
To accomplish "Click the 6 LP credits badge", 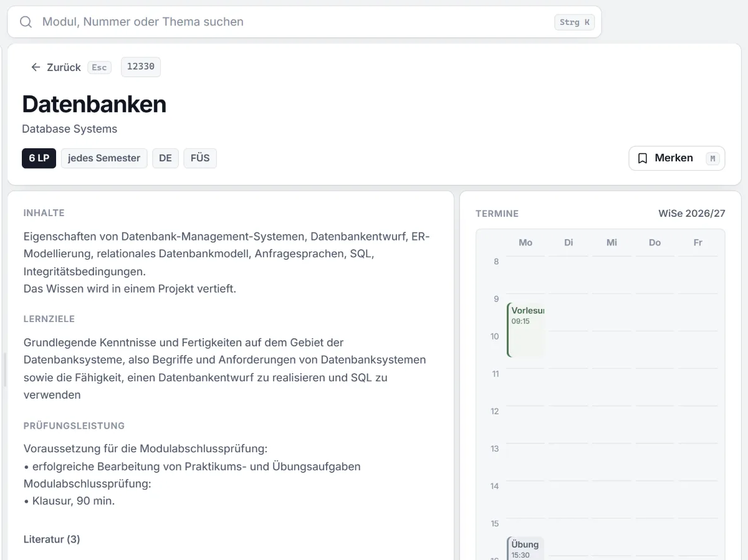I will click(39, 158).
